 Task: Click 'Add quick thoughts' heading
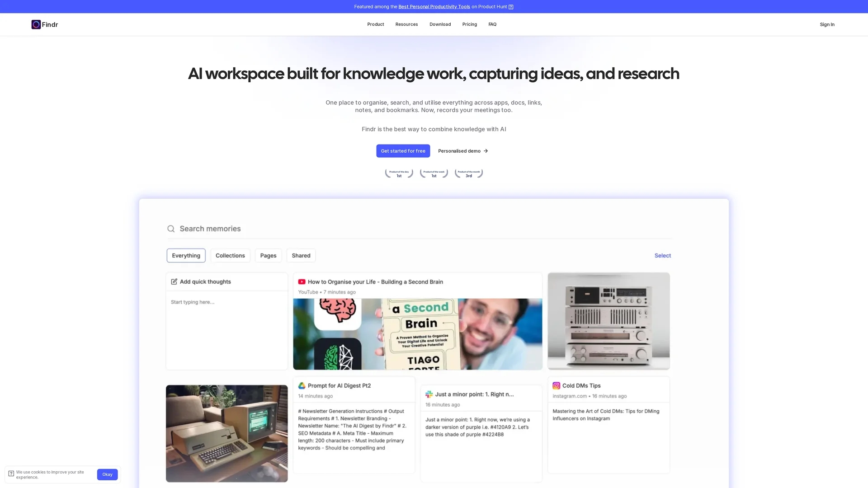point(205,282)
